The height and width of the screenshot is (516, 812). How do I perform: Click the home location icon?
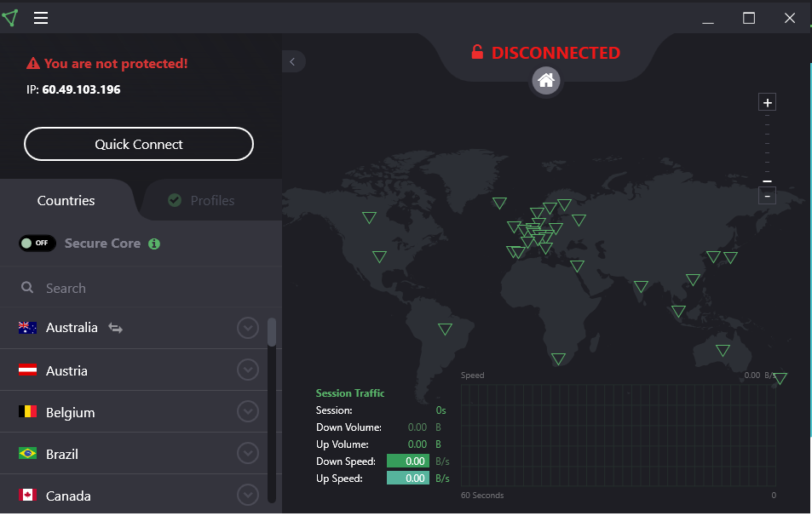pos(546,81)
